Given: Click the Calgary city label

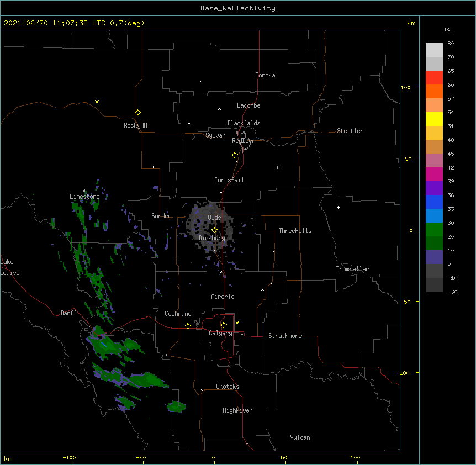Looking at the screenshot, I should tap(220, 333).
